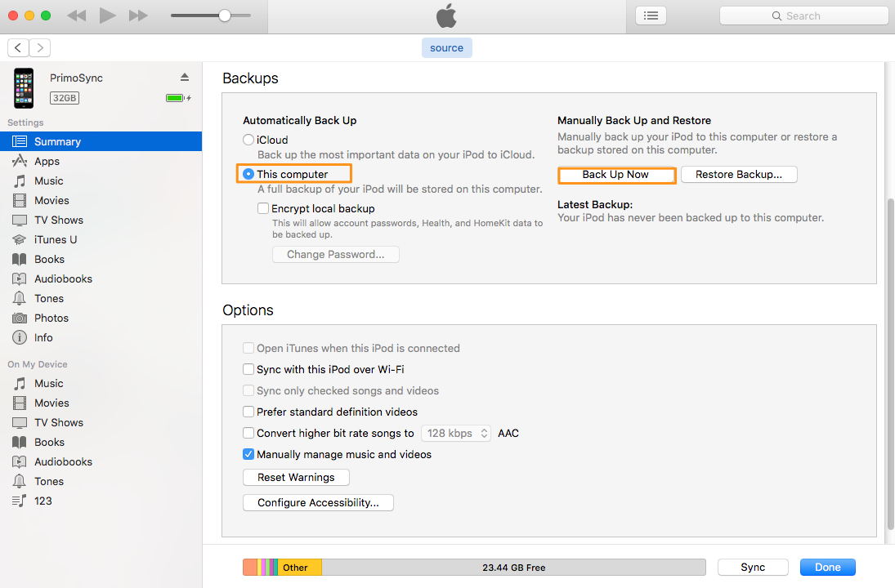This screenshot has height=588, width=895.
Task: Click the fast-forward playback button
Action: pos(138,16)
